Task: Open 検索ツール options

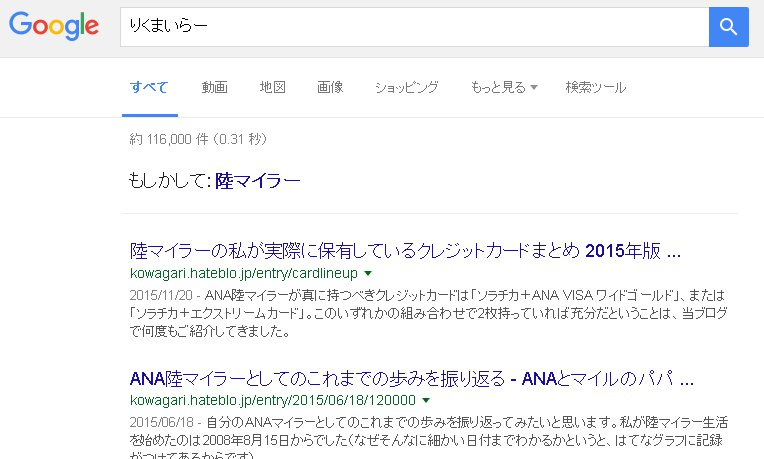Action: (x=595, y=87)
